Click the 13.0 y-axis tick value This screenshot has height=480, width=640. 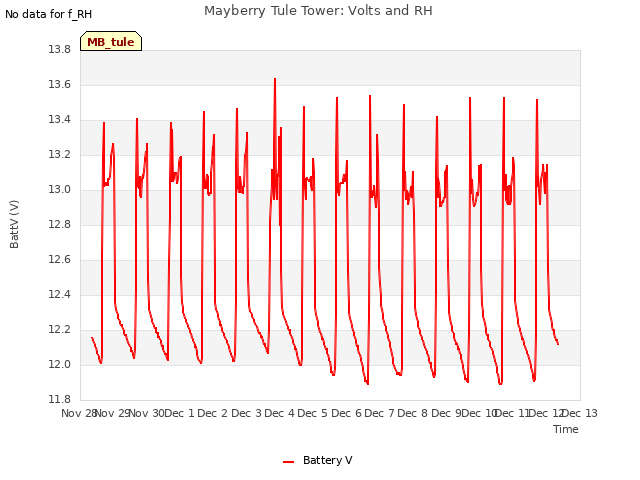[60, 189]
